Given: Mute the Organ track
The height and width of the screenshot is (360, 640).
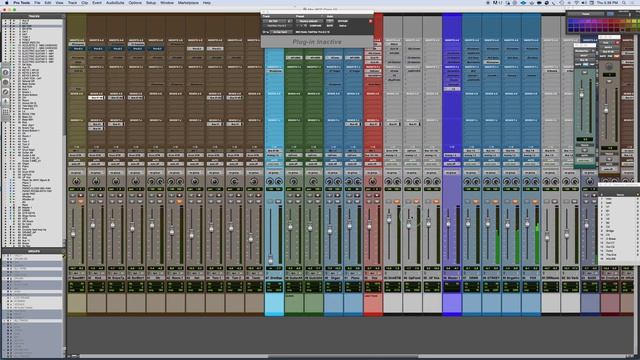Looking at the screenshot, I should tap(338, 201).
